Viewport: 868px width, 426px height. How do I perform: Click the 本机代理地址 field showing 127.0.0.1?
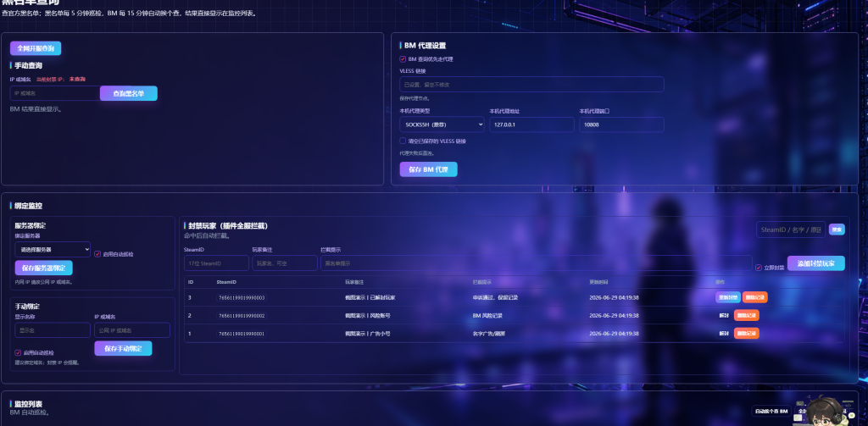click(x=531, y=124)
